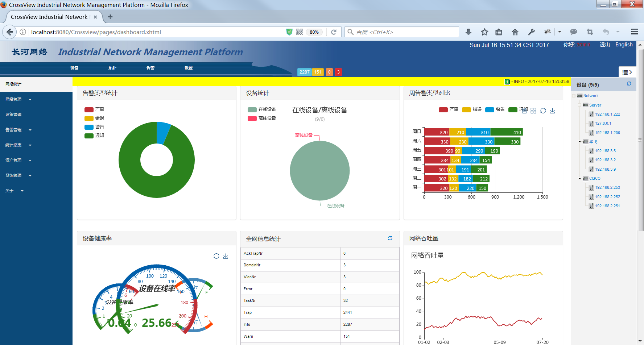Select device 192.168.2.253 in the tree
The width and height of the screenshot is (644, 345).
pyautogui.click(x=607, y=187)
